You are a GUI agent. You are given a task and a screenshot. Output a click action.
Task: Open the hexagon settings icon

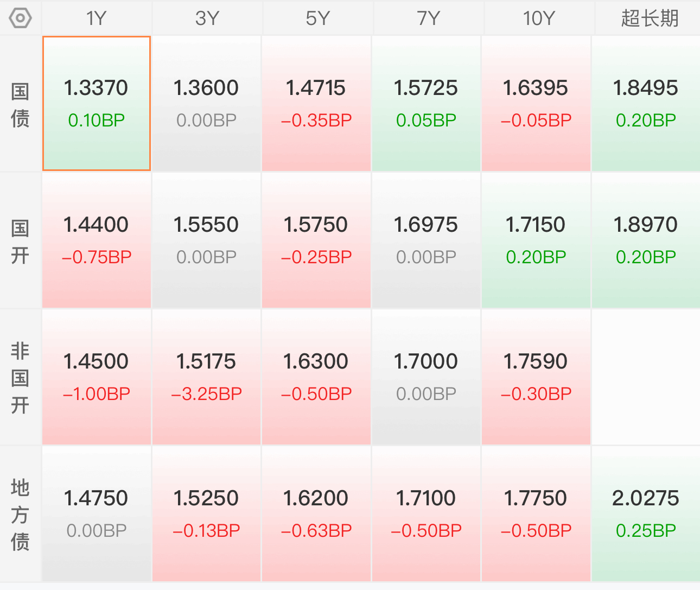pyautogui.click(x=21, y=18)
